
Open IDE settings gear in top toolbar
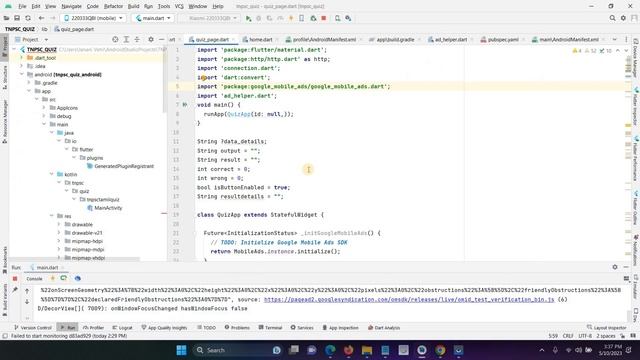pyautogui.click(x=623, y=18)
